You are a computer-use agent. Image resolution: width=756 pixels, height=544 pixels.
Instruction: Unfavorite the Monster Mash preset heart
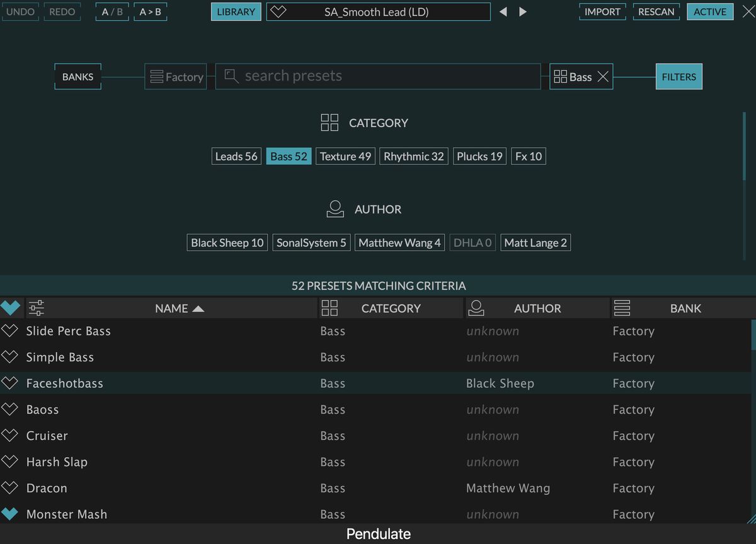coord(9,514)
